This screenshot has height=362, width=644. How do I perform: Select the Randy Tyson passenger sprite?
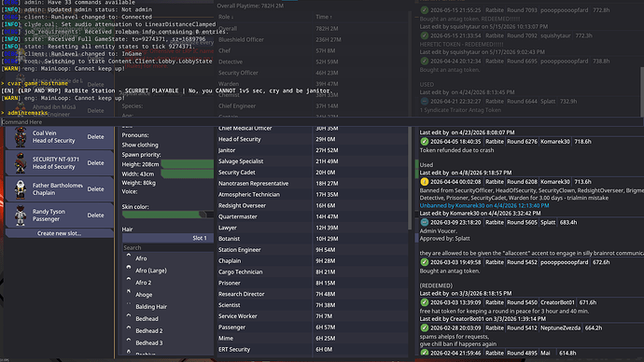click(x=21, y=216)
